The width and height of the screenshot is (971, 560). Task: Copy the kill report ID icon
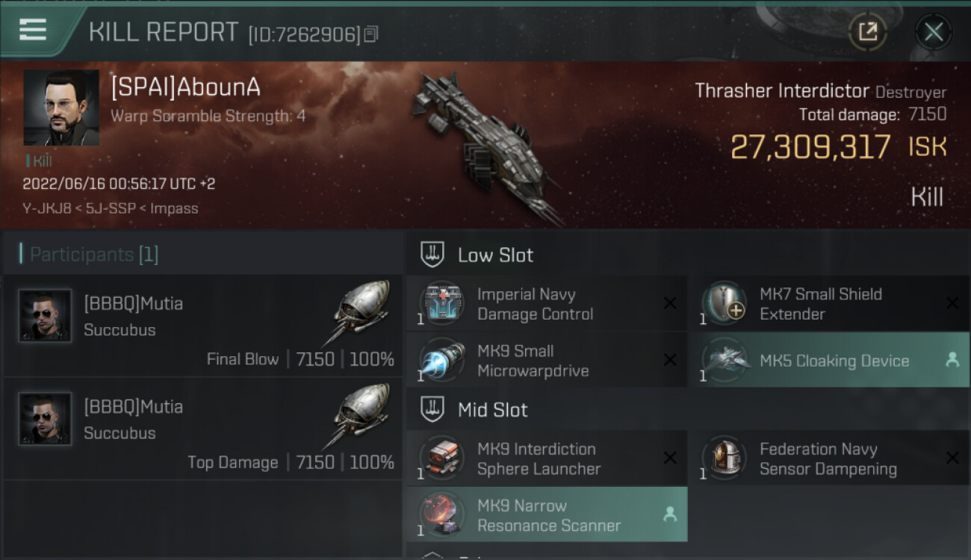tap(371, 34)
